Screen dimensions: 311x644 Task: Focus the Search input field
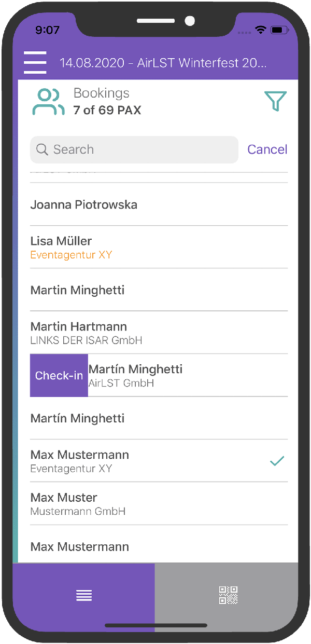pyautogui.click(x=140, y=150)
